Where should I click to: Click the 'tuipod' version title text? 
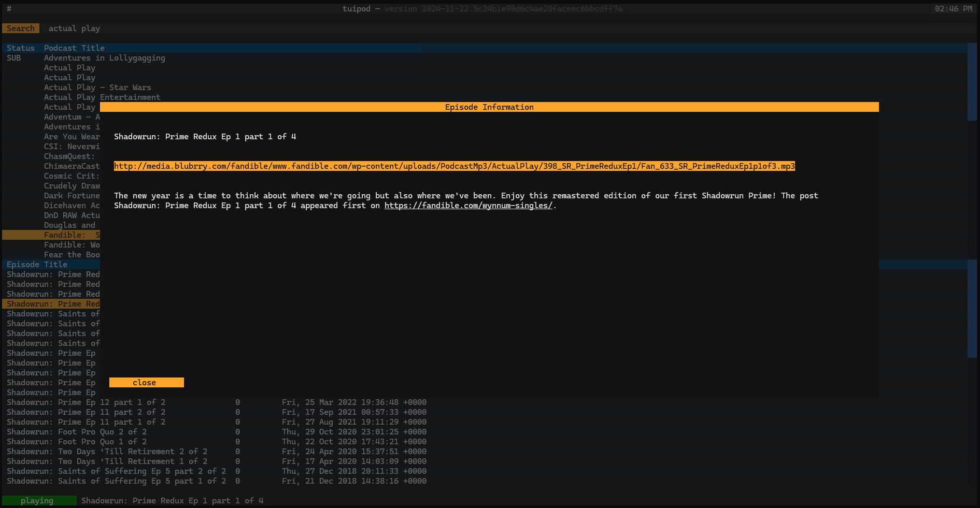coord(482,9)
